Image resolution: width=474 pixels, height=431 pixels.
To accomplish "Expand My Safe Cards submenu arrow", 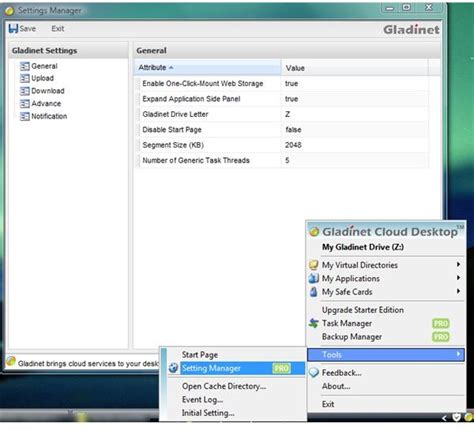I will 459,291.
